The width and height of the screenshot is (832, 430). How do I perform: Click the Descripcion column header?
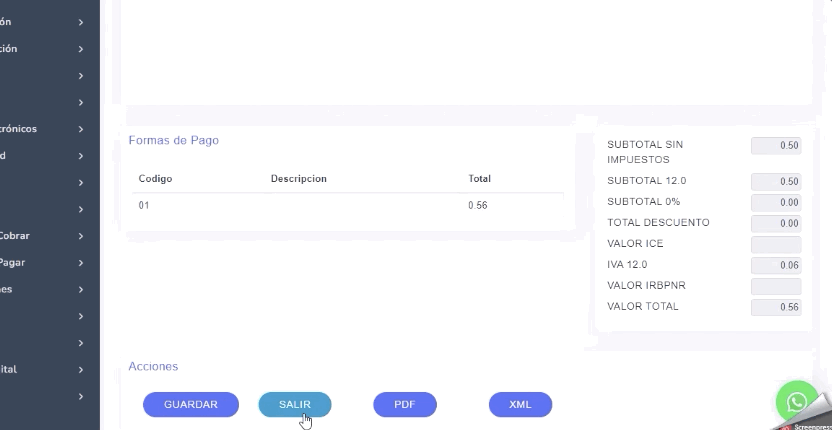pyautogui.click(x=298, y=179)
